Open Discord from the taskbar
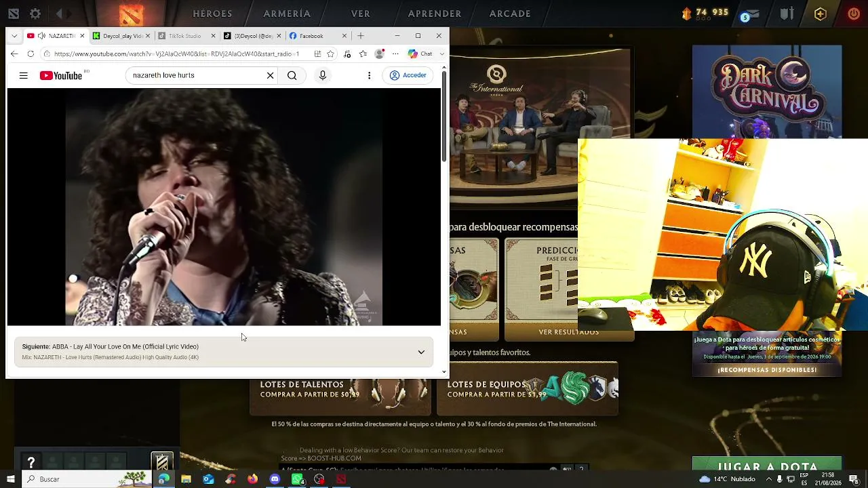 275,479
